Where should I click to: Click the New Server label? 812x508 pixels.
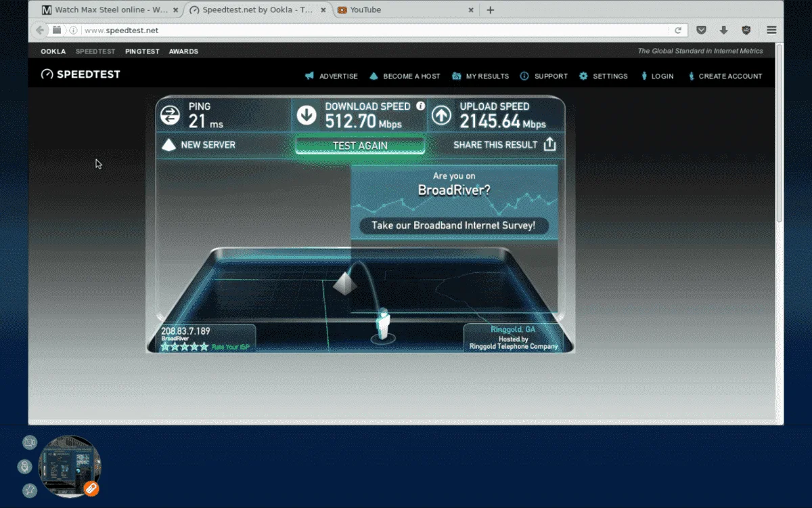point(208,145)
